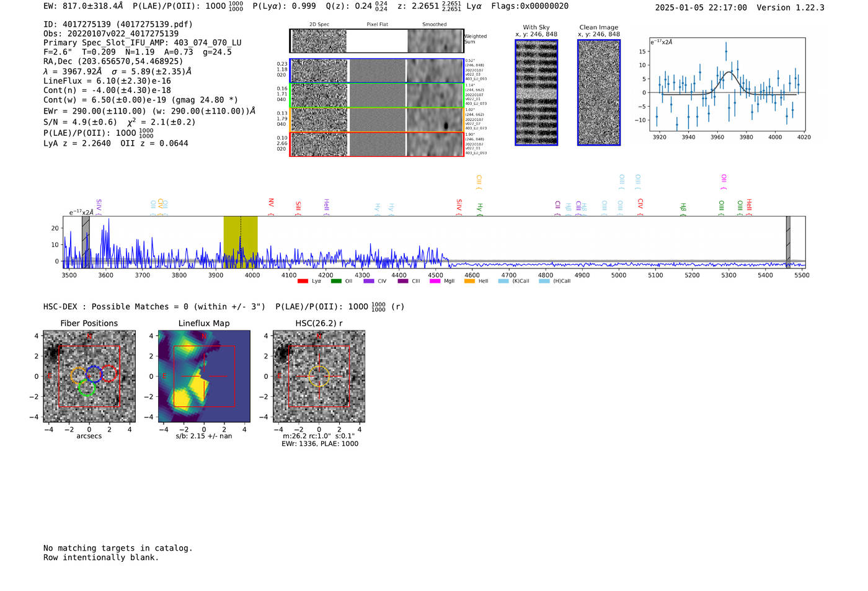Click the magenta OII line marker
Screen dimensions: 868x591
click(x=724, y=182)
